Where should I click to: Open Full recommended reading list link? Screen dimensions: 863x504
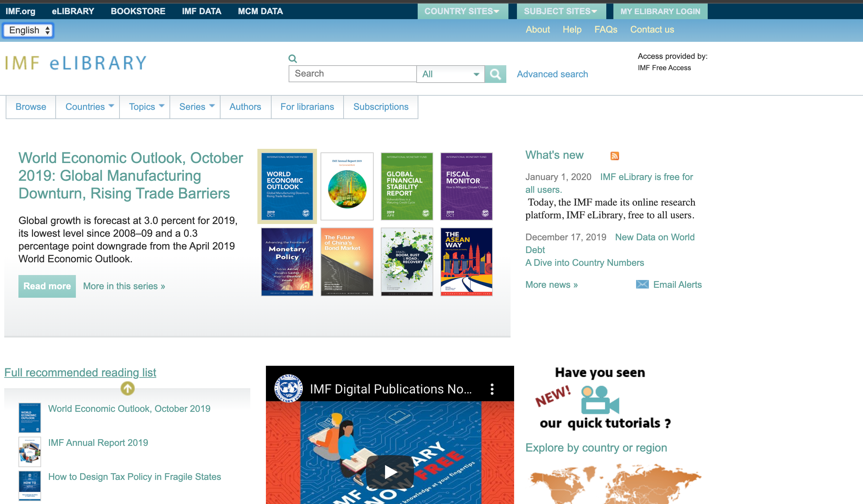(x=80, y=373)
